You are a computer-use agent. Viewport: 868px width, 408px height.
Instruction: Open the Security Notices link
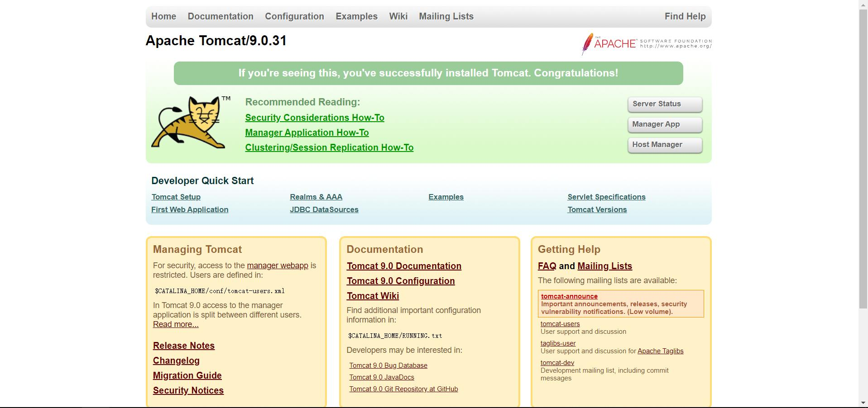188,390
